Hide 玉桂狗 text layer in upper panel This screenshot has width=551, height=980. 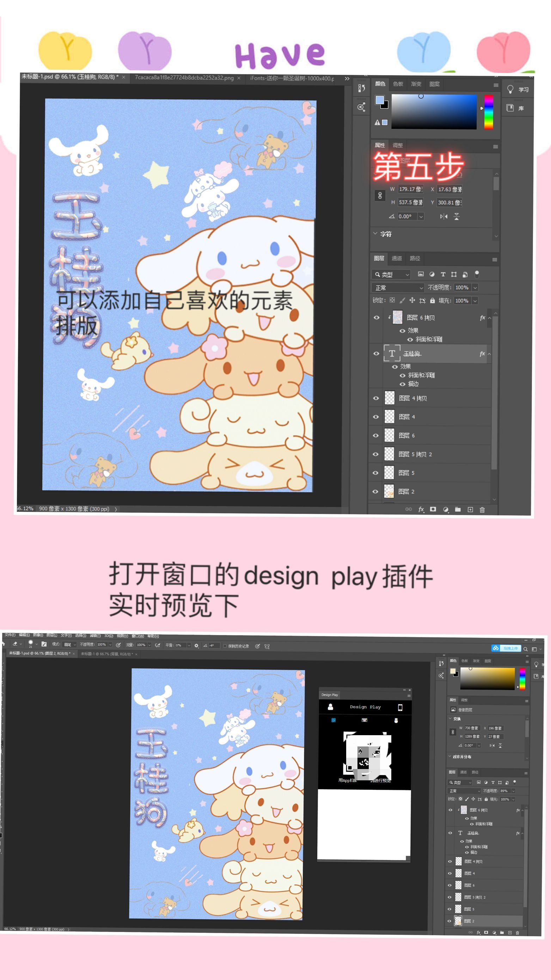[x=376, y=353]
